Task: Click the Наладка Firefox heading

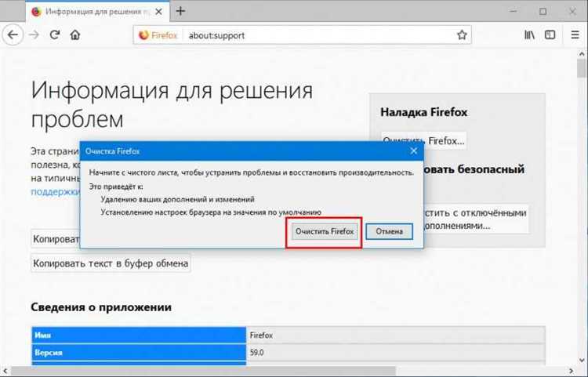Action: pyautogui.click(x=424, y=112)
